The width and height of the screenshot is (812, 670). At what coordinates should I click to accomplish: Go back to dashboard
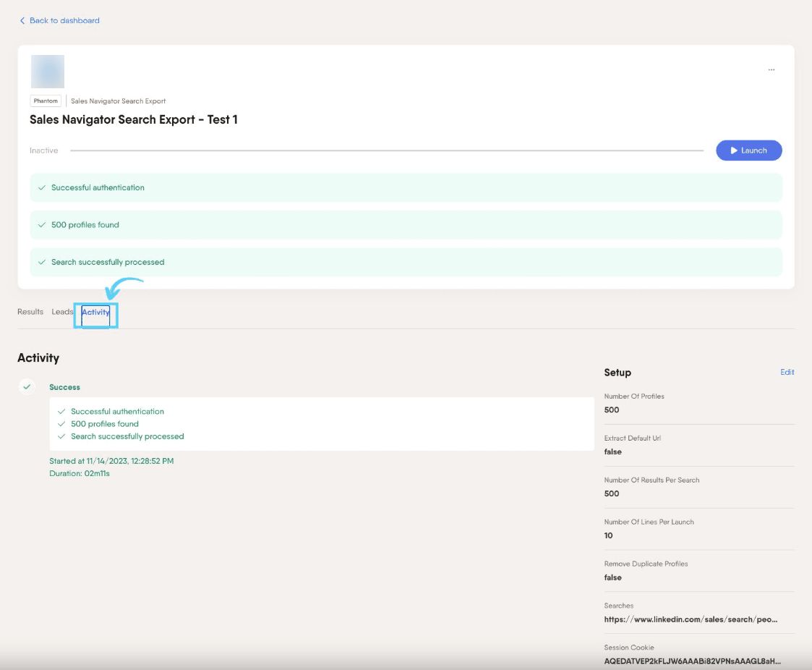point(64,21)
